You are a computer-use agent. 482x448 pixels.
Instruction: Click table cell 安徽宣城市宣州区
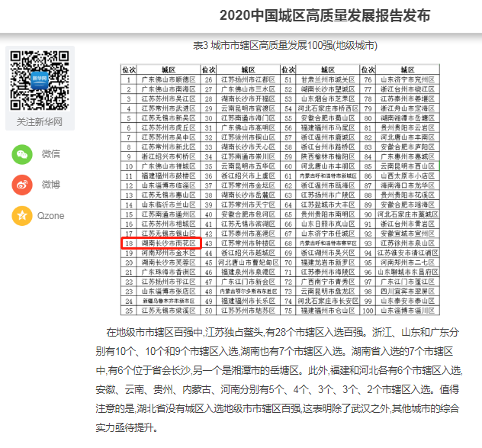click(407, 234)
